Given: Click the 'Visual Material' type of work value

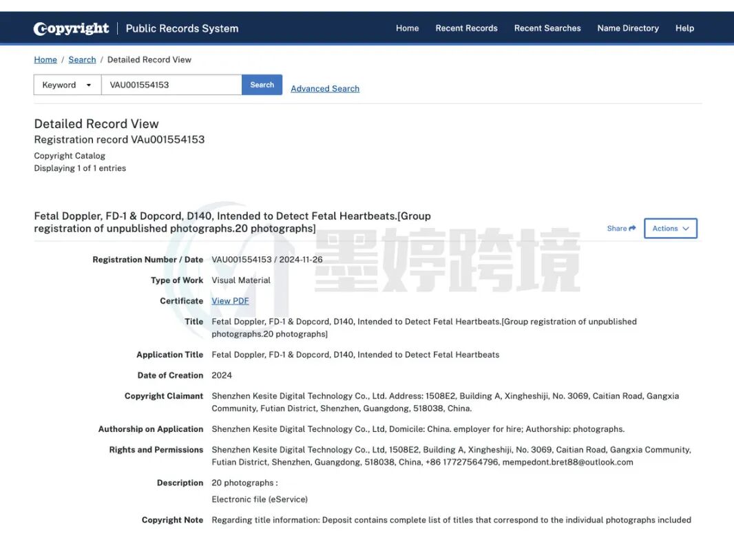Looking at the screenshot, I should click(x=241, y=280).
